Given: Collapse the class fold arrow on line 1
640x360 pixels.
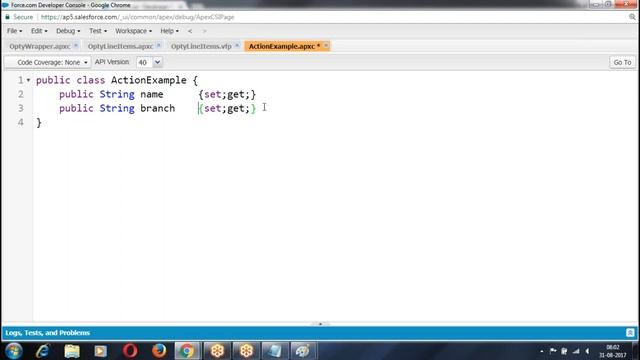Looking at the screenshot, I should pos(29,80).
